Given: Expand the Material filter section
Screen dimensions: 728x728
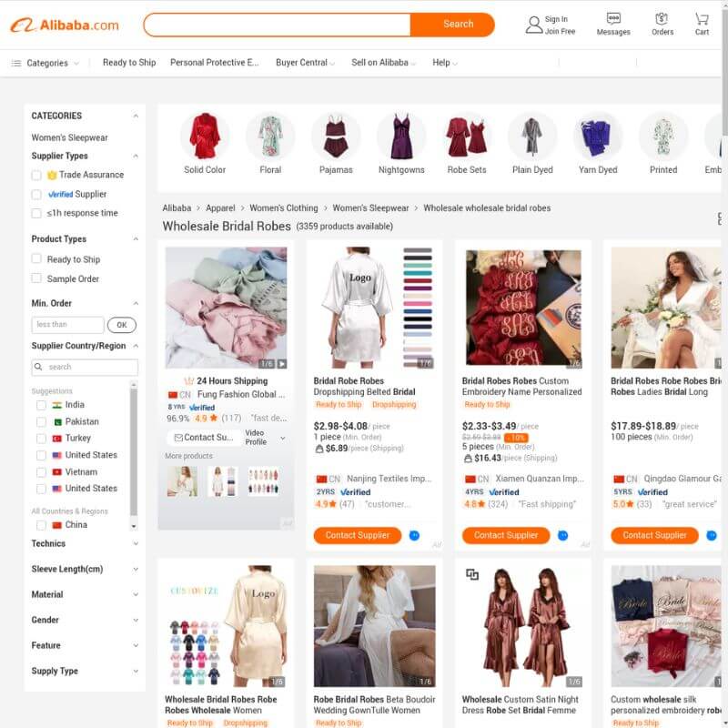Looking at the screenshot, I should [x=85, y=594].
